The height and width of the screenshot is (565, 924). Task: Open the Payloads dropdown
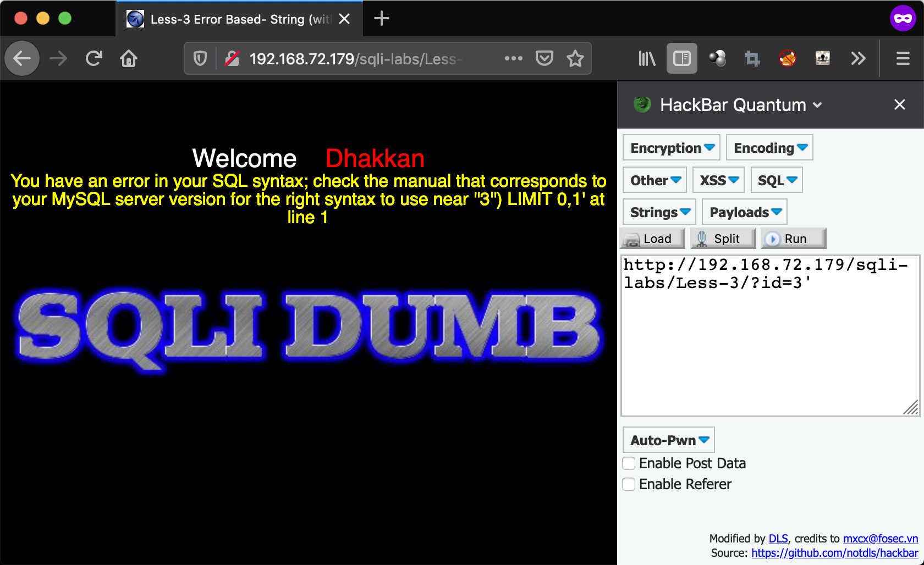(745, 212)
